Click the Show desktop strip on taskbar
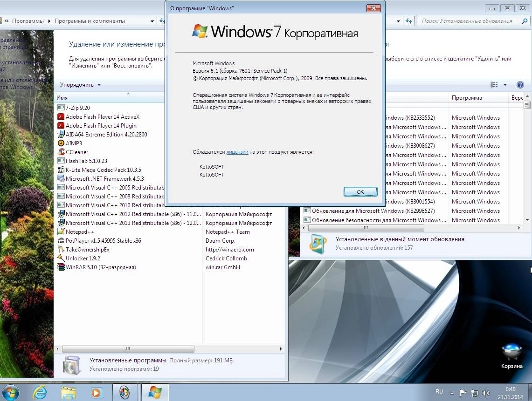The image size is (532, 401). pyautogui.click(x=530, y=393)
